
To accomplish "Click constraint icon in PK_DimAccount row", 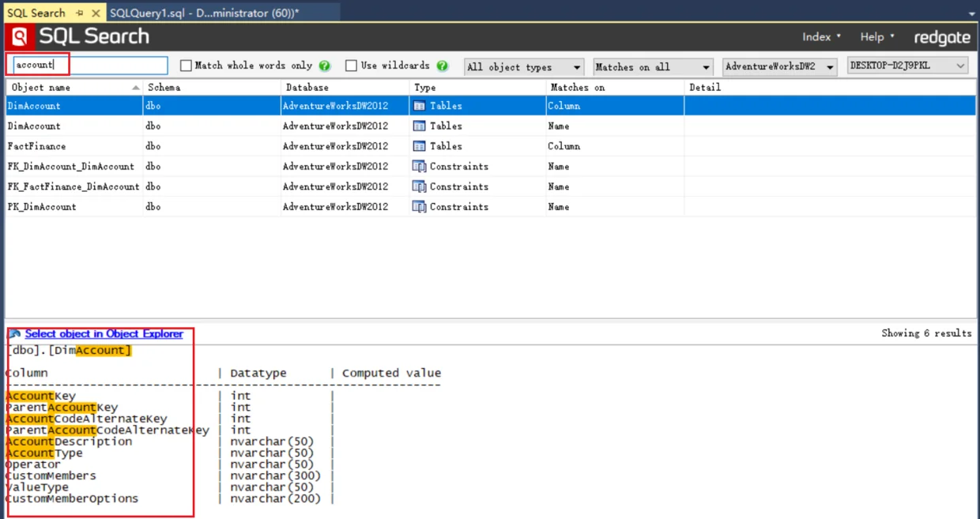I will click(x=420, y=207).
